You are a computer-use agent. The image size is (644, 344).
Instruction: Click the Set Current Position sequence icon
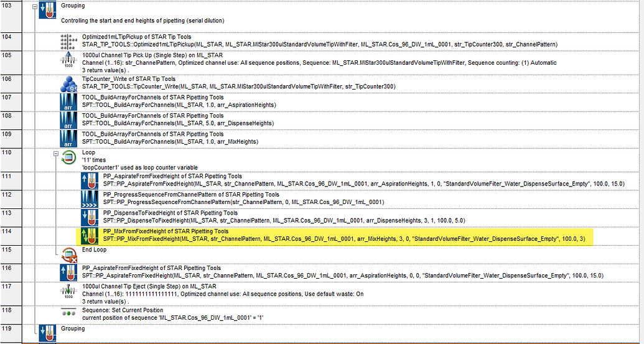tap(69, 312)
